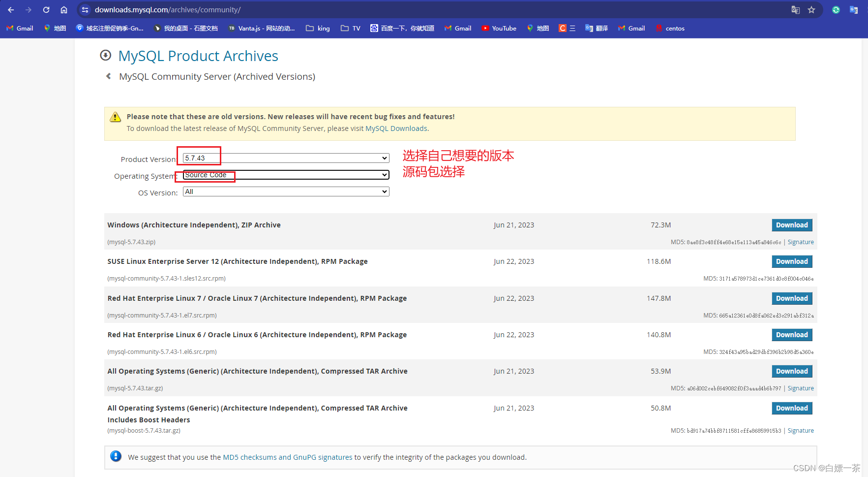Click the download circle icon beside page title
The image size is (868, 477).
pos(105,55)
